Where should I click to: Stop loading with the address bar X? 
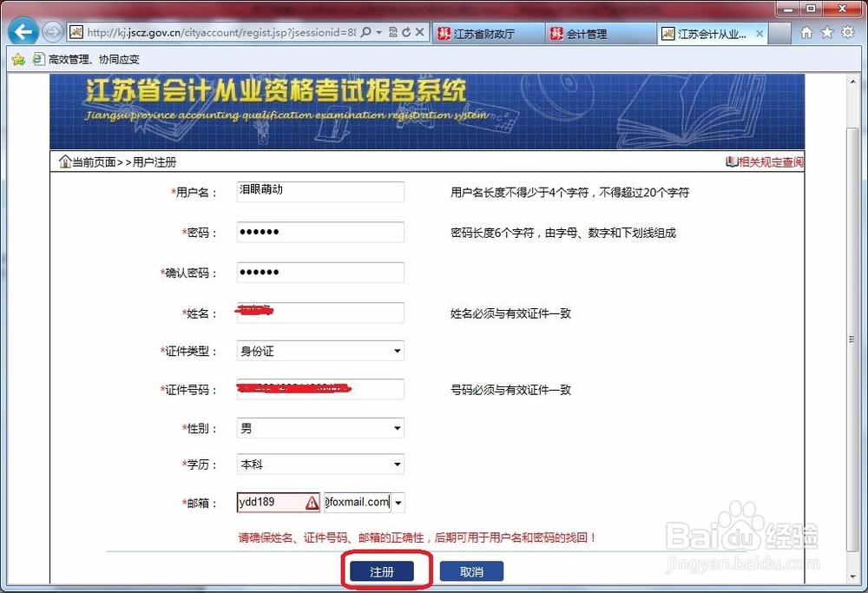[419, 32]
